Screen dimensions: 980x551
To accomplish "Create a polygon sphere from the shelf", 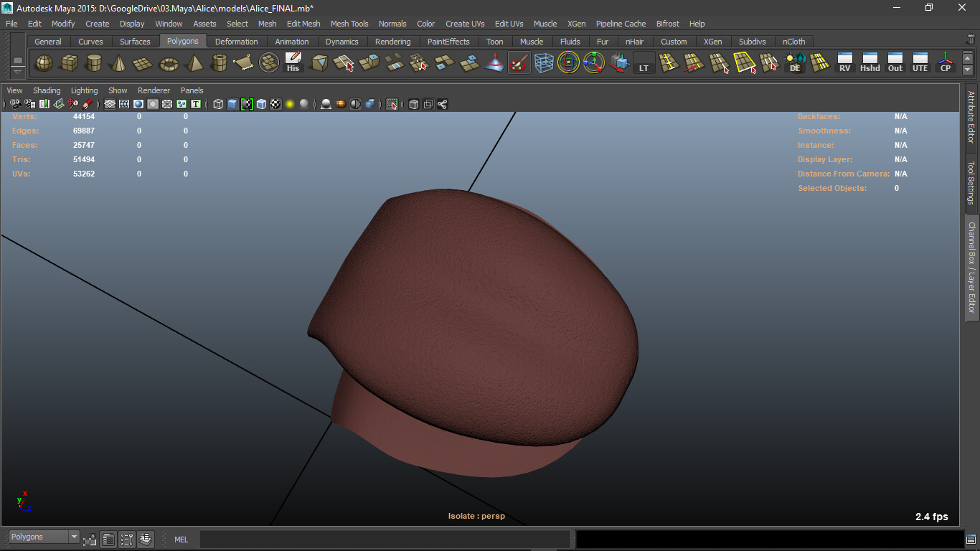I will tap(44, 63).
